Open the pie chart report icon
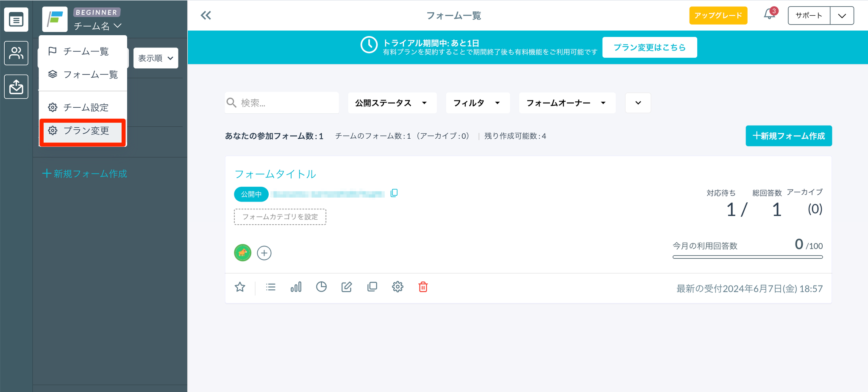The image size is (868, 392). (x=321, y=287)
